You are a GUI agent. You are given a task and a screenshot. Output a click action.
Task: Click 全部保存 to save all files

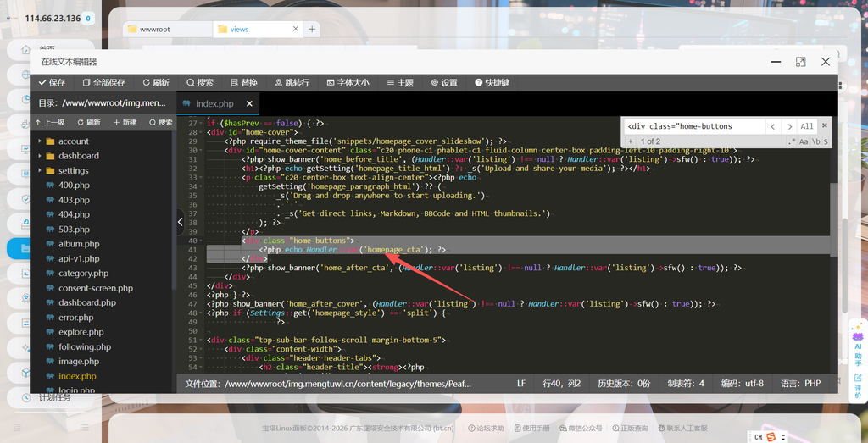tap(103, 83)
